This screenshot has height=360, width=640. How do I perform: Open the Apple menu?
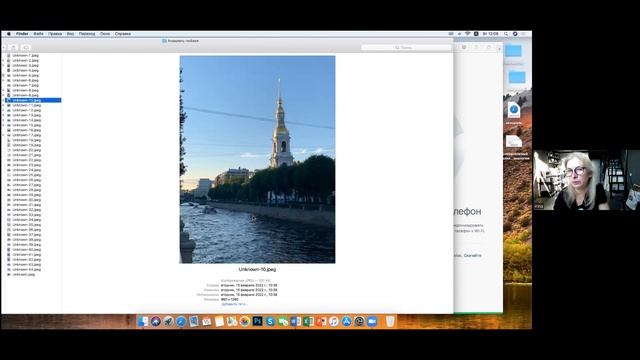[9, 34]
